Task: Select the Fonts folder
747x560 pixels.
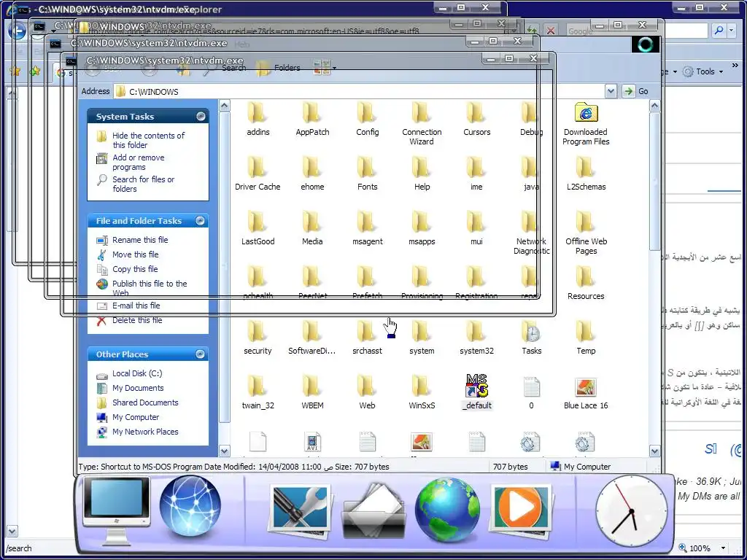Action: tap(367, 174)
